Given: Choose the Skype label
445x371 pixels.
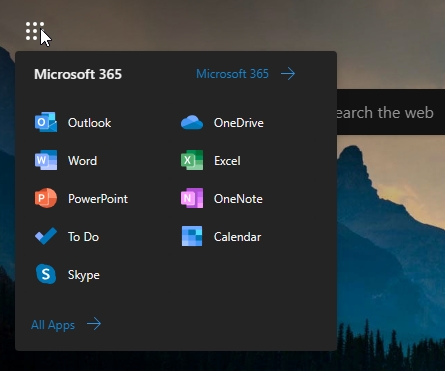Looking at the screenshot, I should click(x=84, y=275).
